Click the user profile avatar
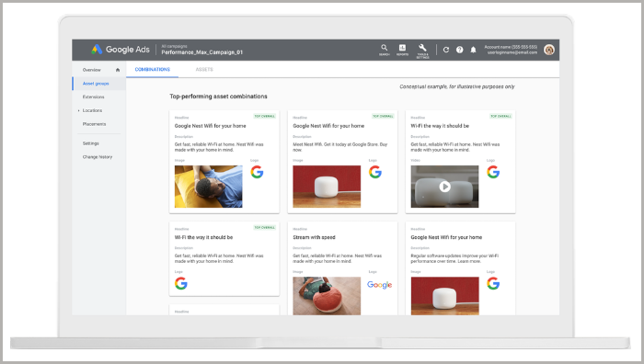This screenshot has height=364, width=644. click(x=549, y=50)
